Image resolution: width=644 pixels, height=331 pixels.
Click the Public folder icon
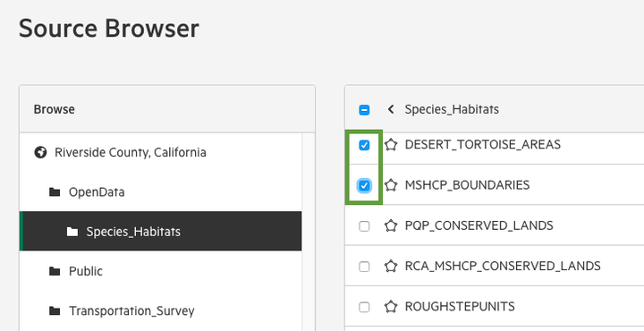[x=55, y=271]
